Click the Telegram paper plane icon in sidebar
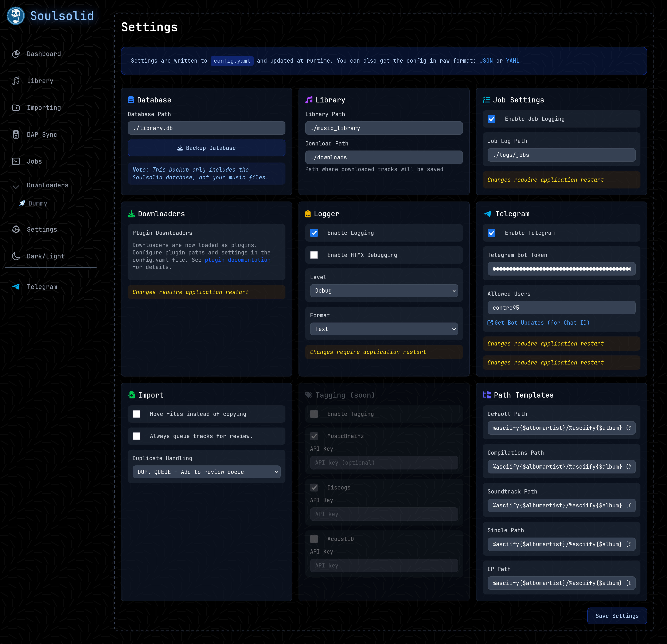Screen dimensions: 667x644 (16, 287)
